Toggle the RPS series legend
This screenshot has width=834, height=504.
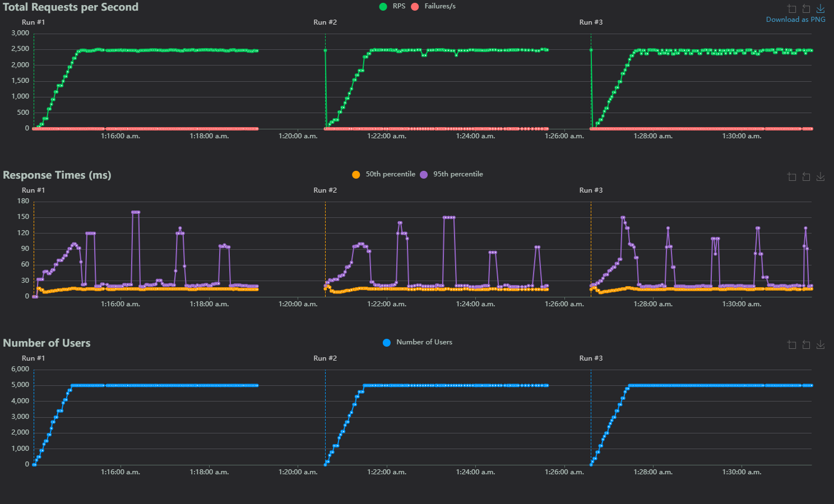click(392, 6)
